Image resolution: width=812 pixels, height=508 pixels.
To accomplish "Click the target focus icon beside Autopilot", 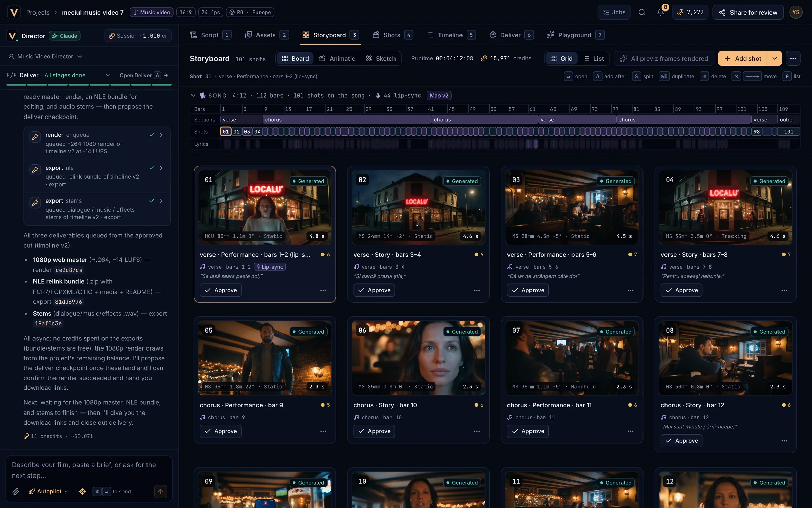I will (82, 491).
